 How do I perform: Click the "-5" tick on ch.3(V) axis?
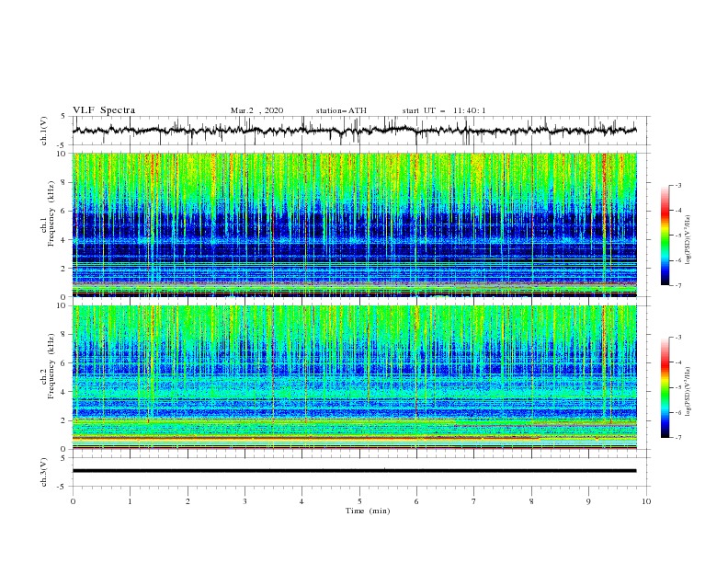point(62,487)
